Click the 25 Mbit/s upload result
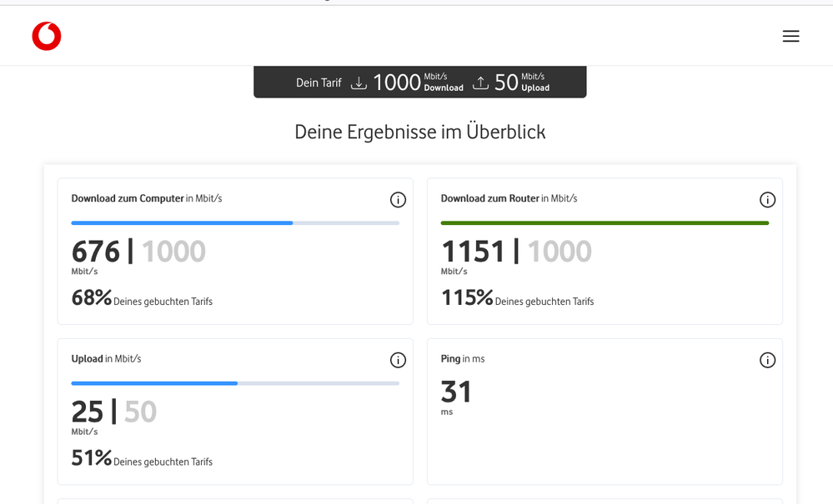This screenshot has width=833, height=504. [x=88, y=412]
